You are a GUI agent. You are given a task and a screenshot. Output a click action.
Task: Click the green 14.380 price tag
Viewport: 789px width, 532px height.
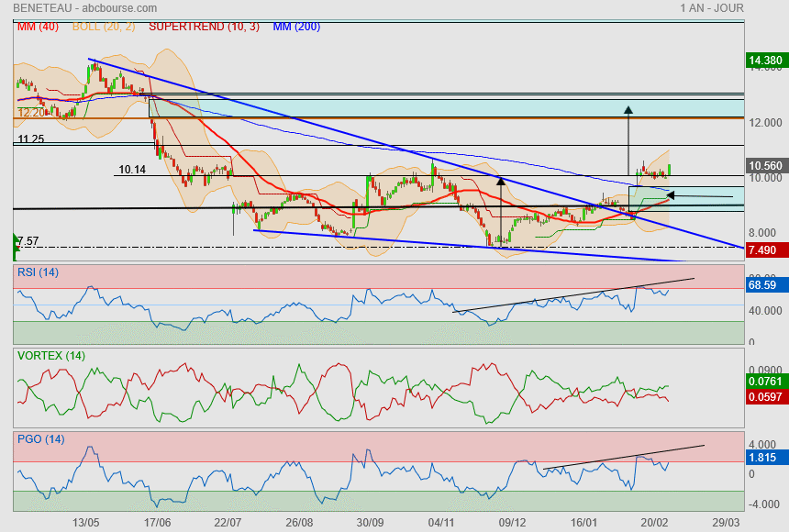point(765,61)
